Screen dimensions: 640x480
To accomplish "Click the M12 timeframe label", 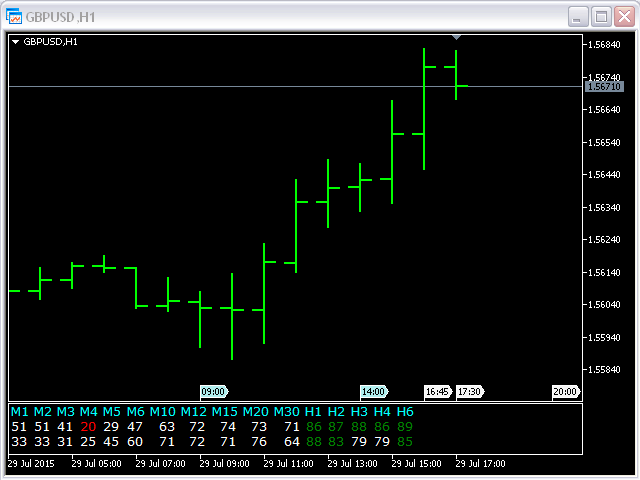I will [x=193, y=411].
